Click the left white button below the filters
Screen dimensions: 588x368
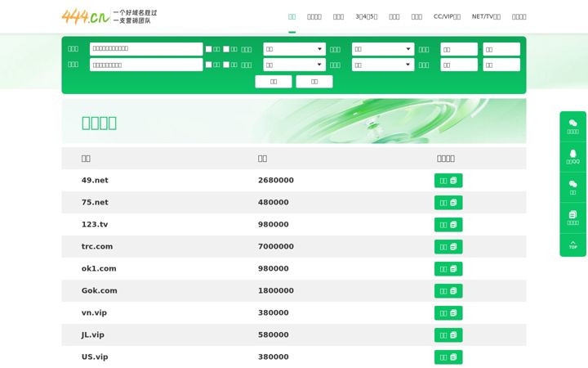(274, 82)
